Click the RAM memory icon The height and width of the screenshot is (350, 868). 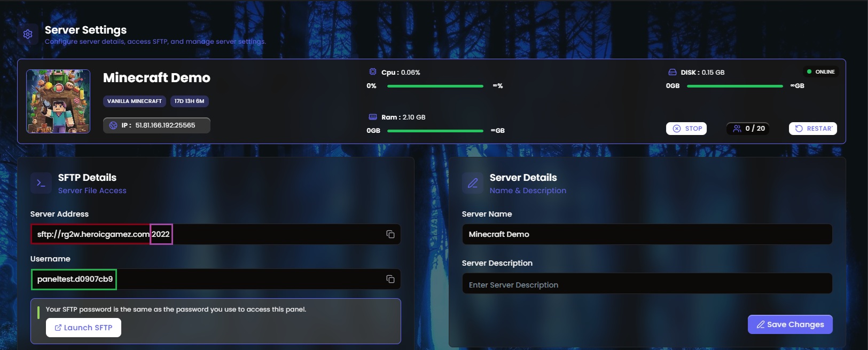click(373, 117)
